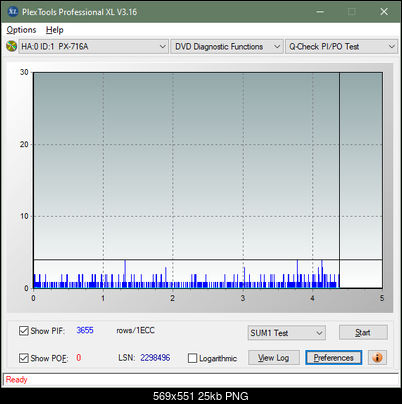The width and height of the screenshot is (402, 404).
Task: Click the y-axis label 30
Action: pyautogui.click(x=24, y=72)
